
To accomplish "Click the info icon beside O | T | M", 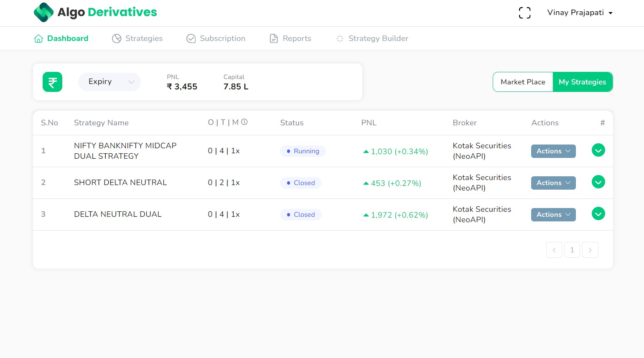I will [x=244, y=122].
